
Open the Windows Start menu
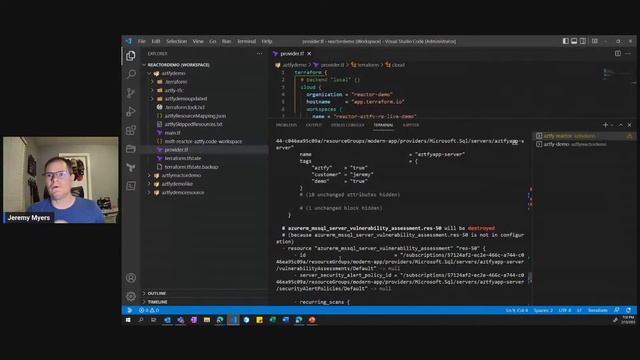click(128, 320)
